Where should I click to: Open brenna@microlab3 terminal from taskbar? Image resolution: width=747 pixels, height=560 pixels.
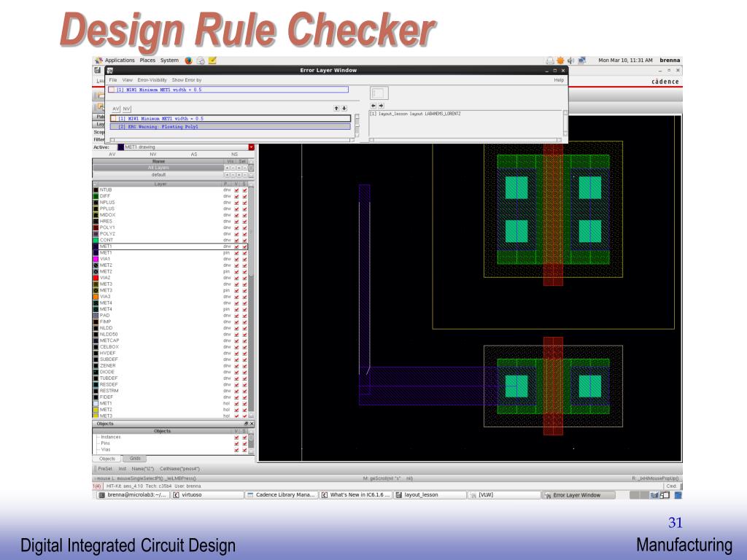click(x=133, y=495)
